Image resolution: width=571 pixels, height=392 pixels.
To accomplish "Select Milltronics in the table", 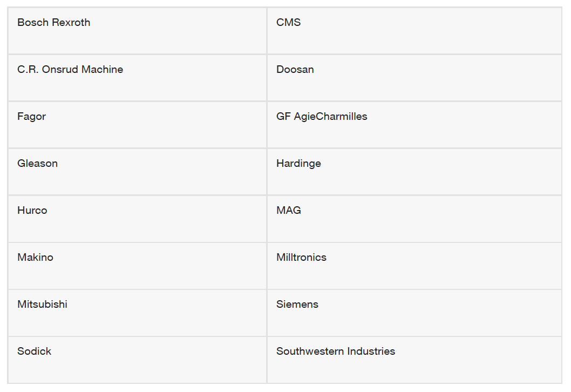I will pyautogui.click(x=414, y=266).
